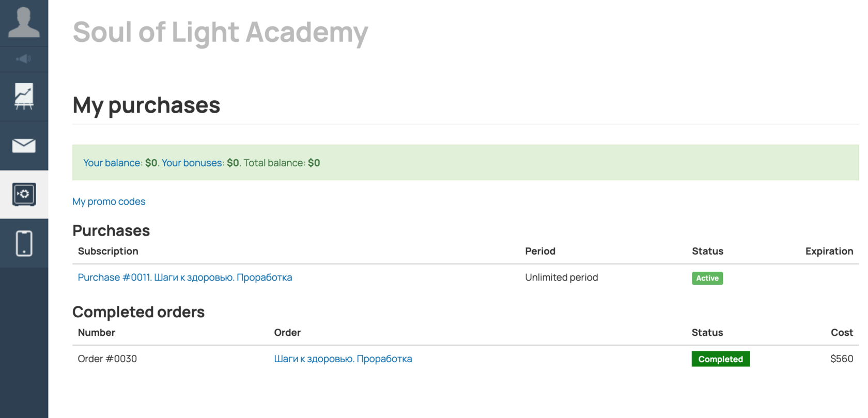Image resolution: width=868 pixels, height=418 pixels.
Task: Click the My purchases heading
Action: pos(146,105)
